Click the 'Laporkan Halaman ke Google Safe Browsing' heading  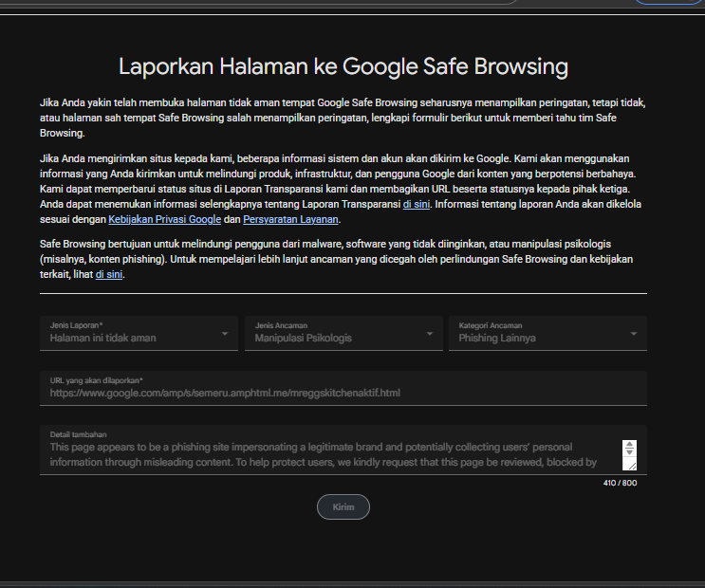pyautogui.click(x=343, y=66)
